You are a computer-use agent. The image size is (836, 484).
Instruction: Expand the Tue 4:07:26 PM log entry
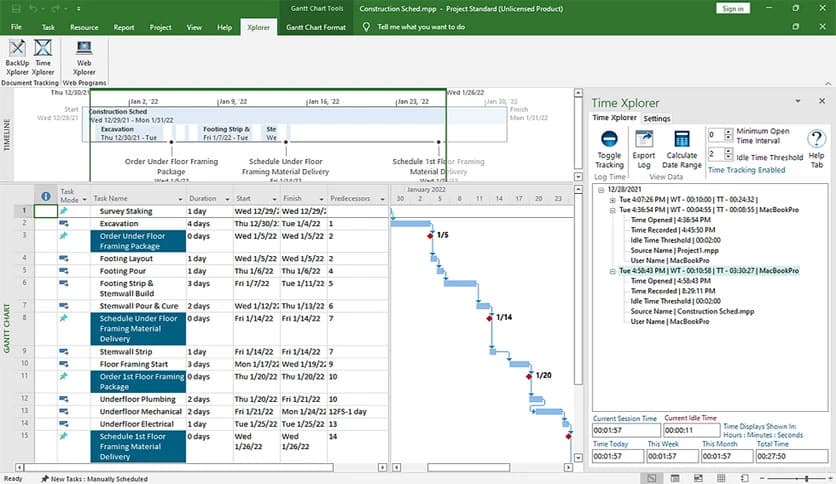612,200
